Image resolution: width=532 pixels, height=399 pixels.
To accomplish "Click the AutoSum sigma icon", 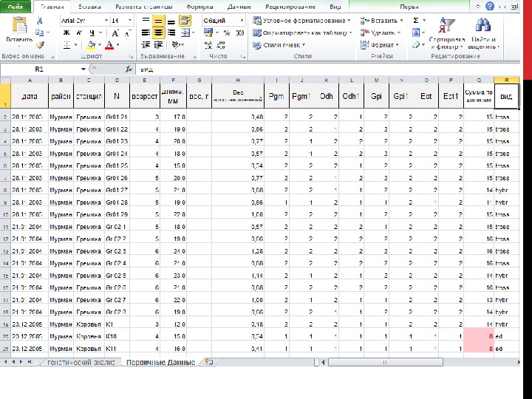I will [416, 21].
